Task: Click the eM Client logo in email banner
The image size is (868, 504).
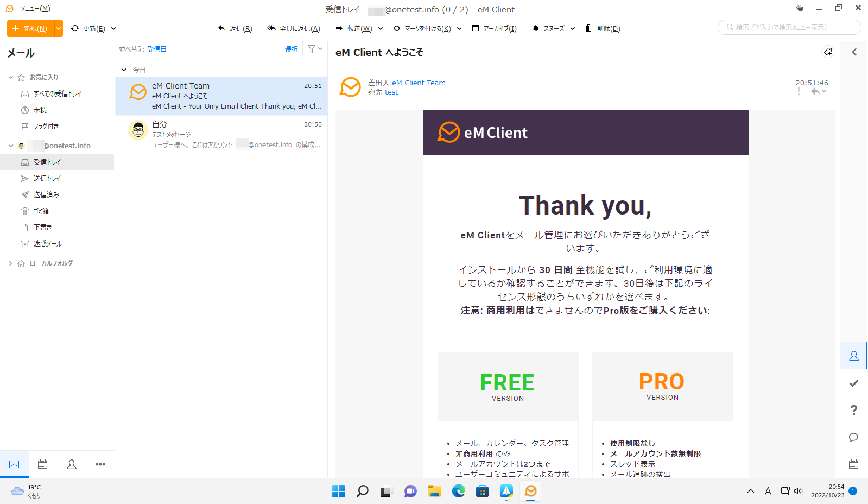Action: [x=483, y=133]
